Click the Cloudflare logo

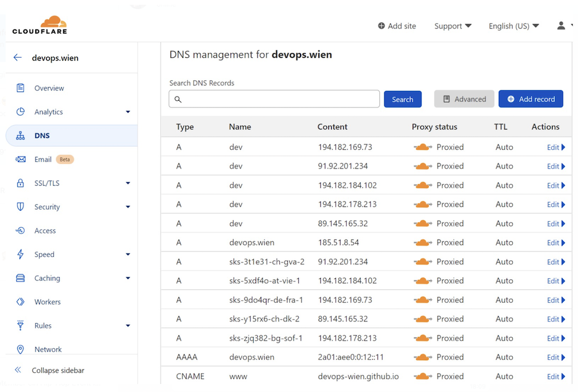tap(39, 25)
